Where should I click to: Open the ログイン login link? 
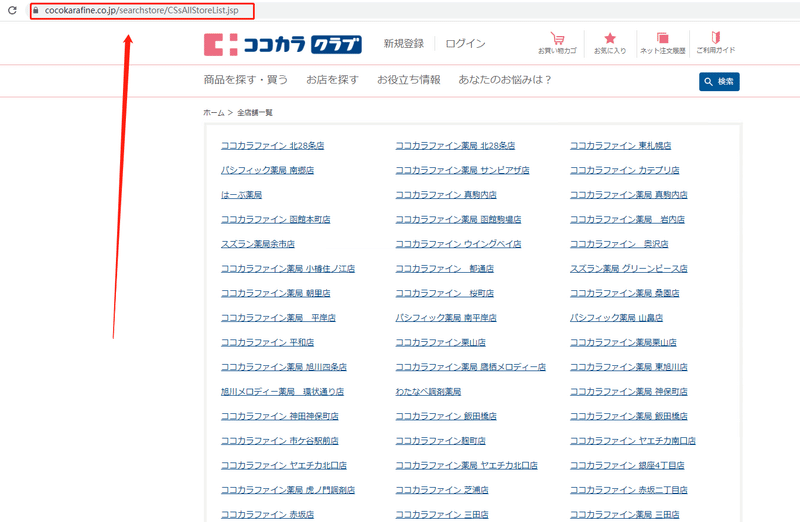coord(465,44)
